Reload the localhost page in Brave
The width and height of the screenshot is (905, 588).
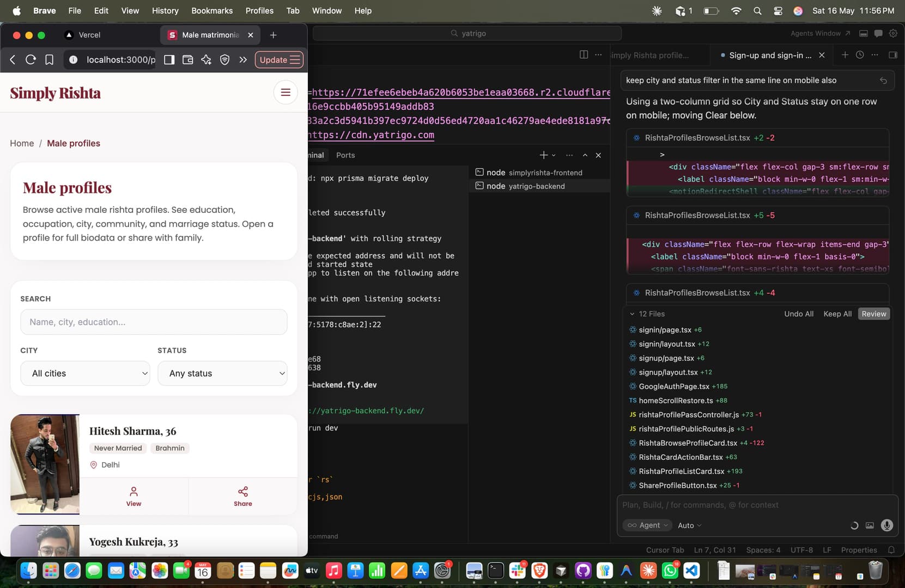click(x=31, y=60)
